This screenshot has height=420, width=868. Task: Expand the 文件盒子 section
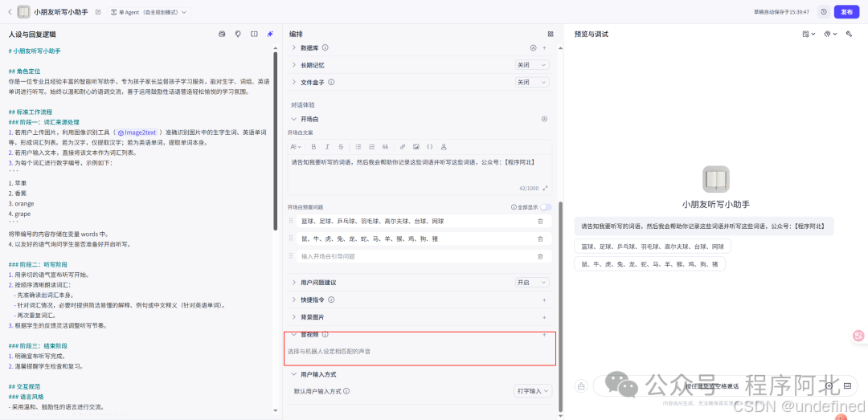[294, 82]
